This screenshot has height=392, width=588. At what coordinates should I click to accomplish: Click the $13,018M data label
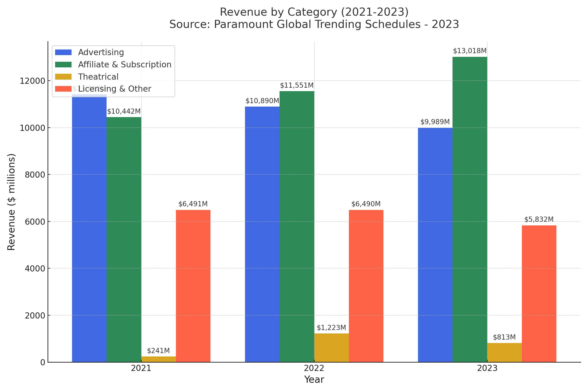tap(470, 51)
